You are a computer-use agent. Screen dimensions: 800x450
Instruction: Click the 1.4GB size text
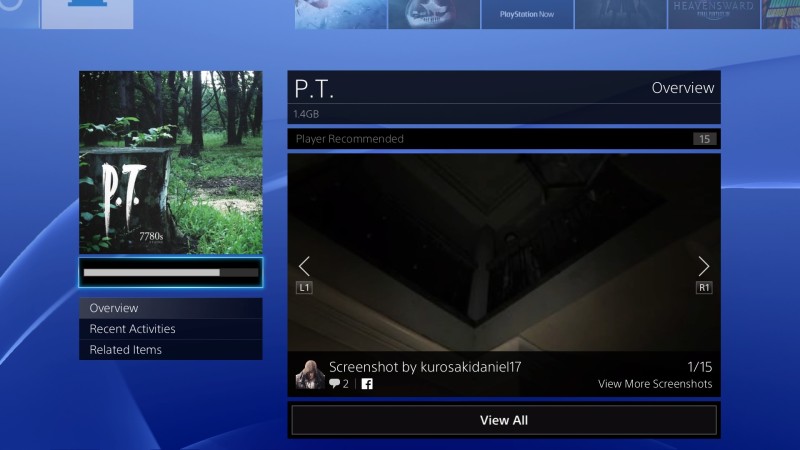[306, 114]
